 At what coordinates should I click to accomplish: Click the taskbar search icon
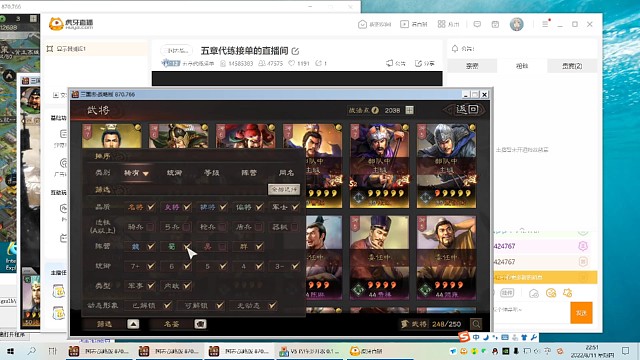click(31, 351)
